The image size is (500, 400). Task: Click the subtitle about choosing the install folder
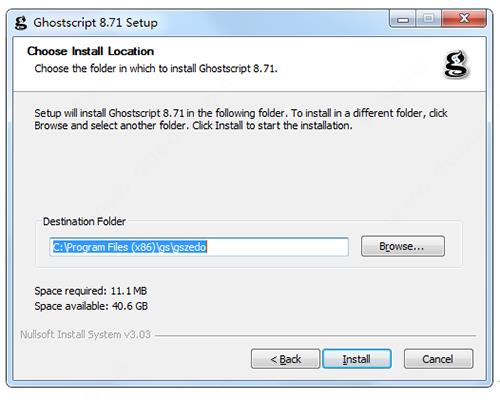pyautogui.click(x=156, y=69)
